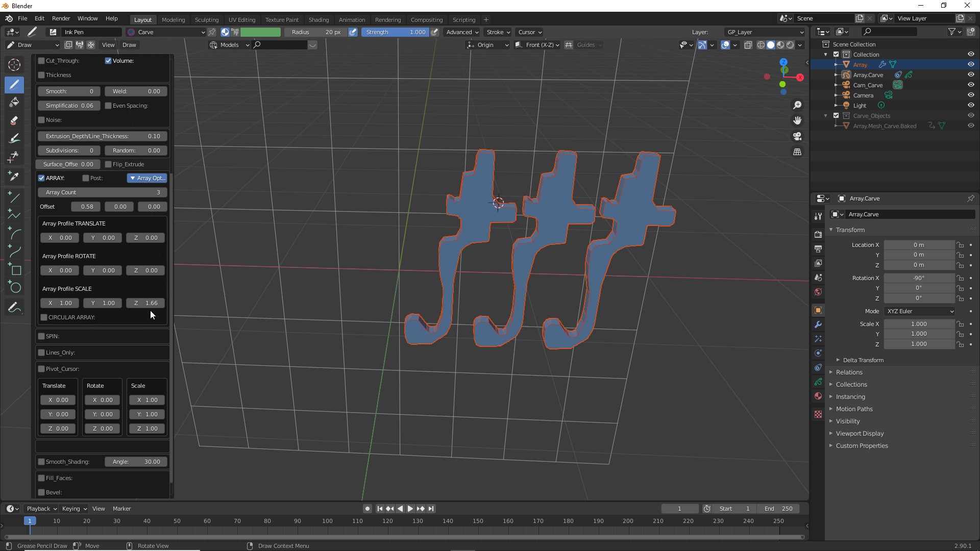Image resolution: width=980 pixels, height=551 pixels.
Task: Disable the ARRAY checkbox
Action: (x=41, y=178)
